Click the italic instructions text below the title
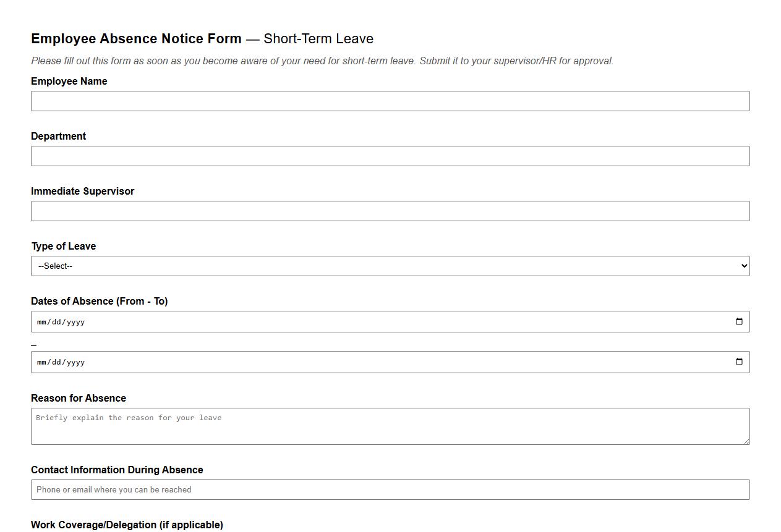Screen dimensions: 781x532 tap(322, 61)
